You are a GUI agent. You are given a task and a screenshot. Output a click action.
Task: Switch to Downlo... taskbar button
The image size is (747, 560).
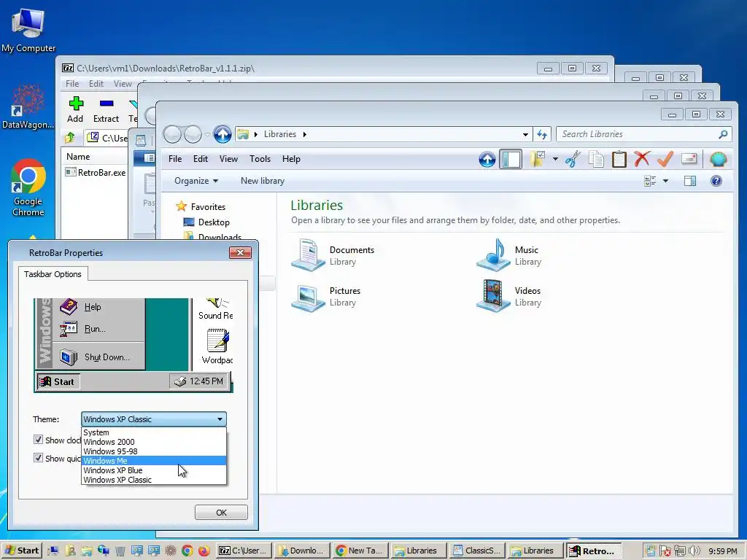pos(302,551)
